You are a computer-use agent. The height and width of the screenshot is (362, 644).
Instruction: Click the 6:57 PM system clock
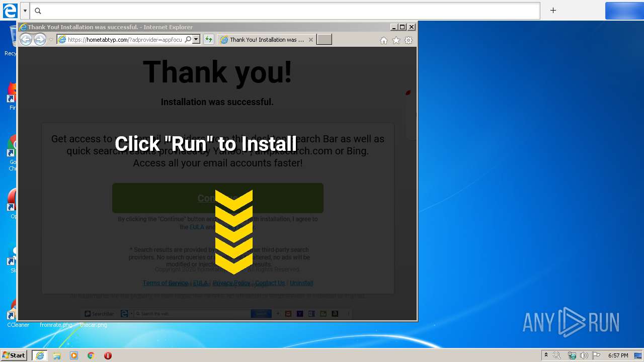click(x=618, y=355)
